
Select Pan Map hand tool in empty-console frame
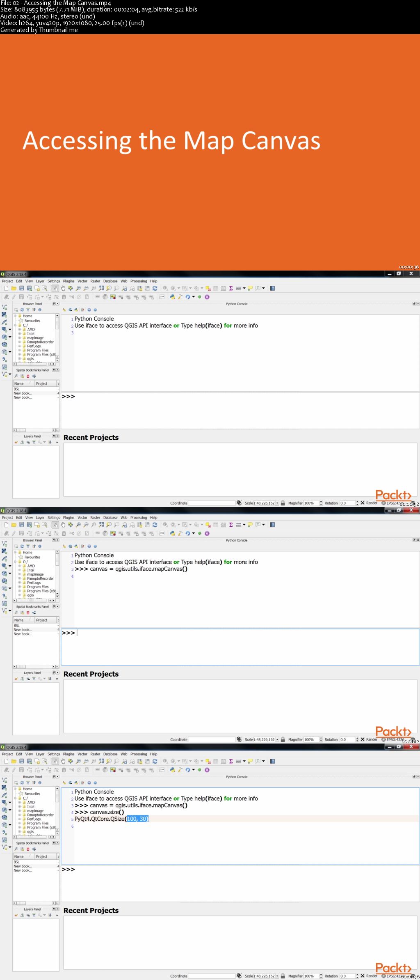point(63,288)
